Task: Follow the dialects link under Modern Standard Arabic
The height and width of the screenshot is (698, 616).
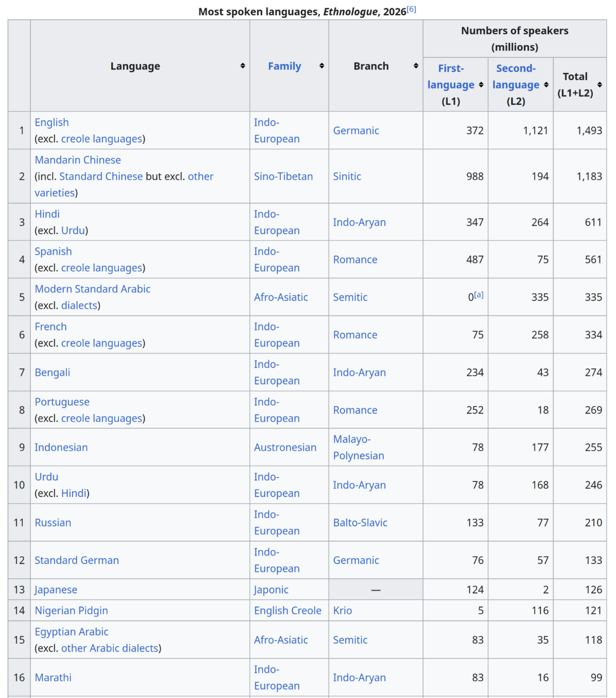Action: pyautogui.click(x=79, y=306)
